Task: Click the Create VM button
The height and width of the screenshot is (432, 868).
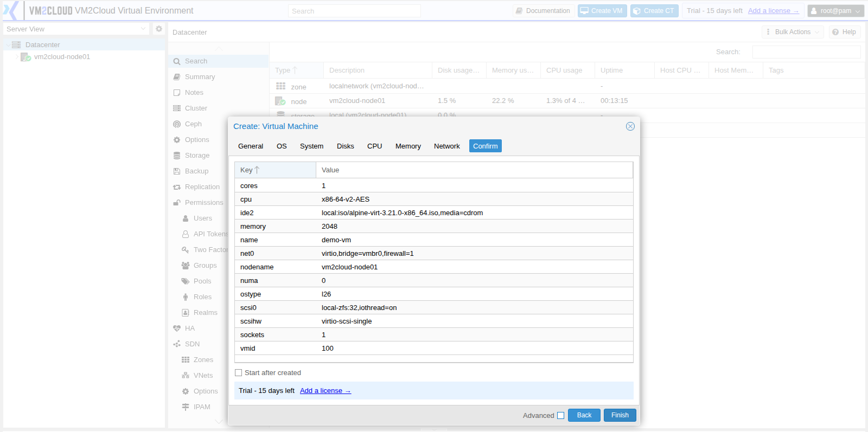Action: tap(602, 11)
